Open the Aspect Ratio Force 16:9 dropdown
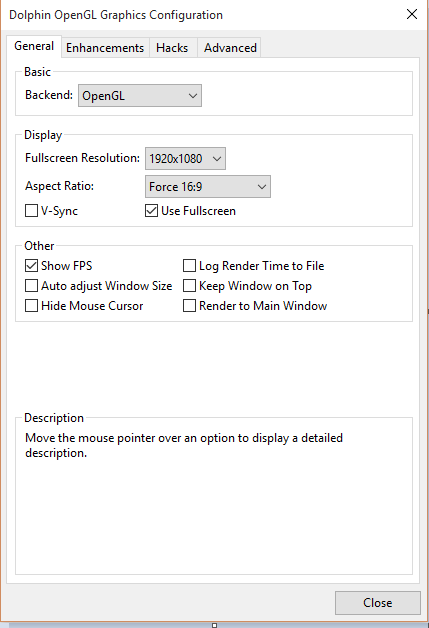 coord(207,187)
